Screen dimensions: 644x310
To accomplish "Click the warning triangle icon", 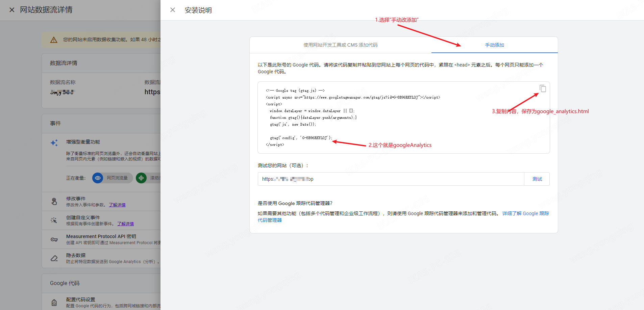I will (54, 40).
